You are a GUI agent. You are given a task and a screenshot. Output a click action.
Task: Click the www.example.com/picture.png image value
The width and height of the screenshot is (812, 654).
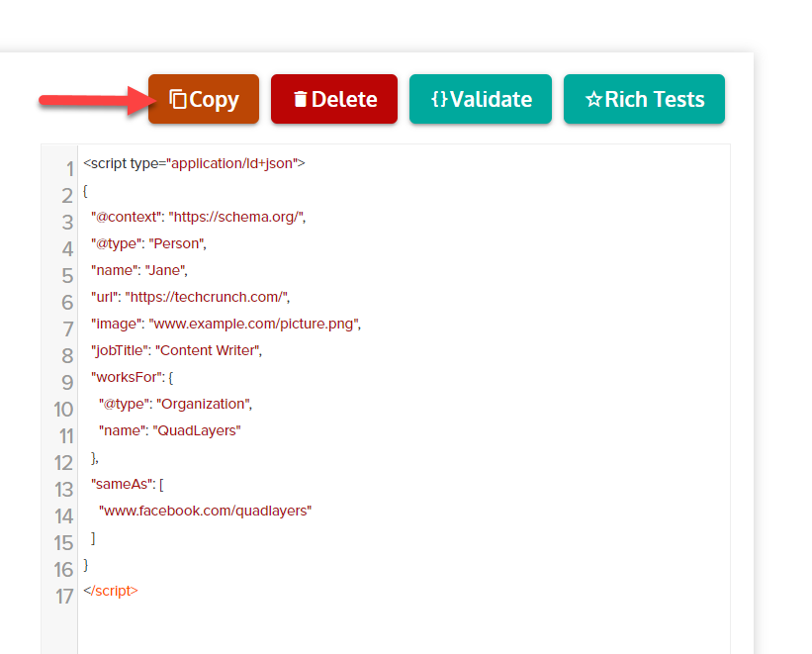click(254, 324)
